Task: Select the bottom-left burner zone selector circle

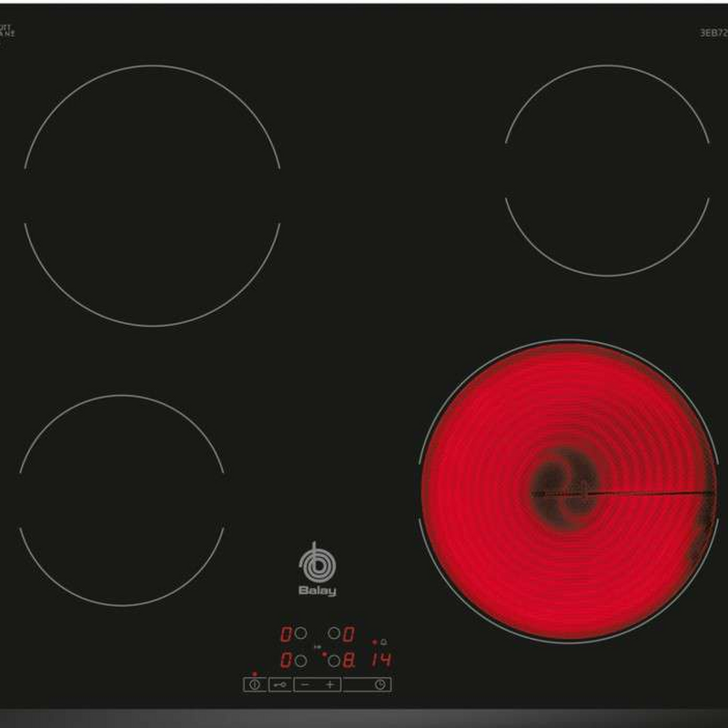Action: point(301,660)
